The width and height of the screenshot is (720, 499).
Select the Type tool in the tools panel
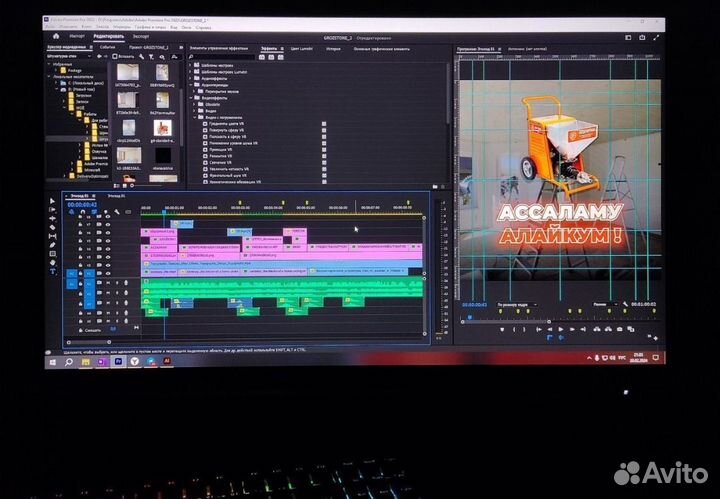[52, 271]
